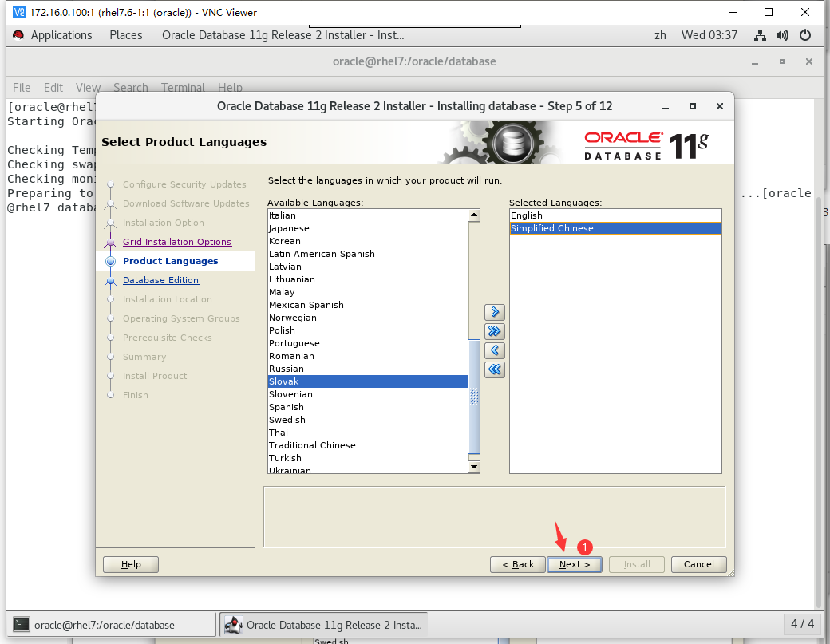
Task: Select Traditional Chinese language
Action: 368,445
